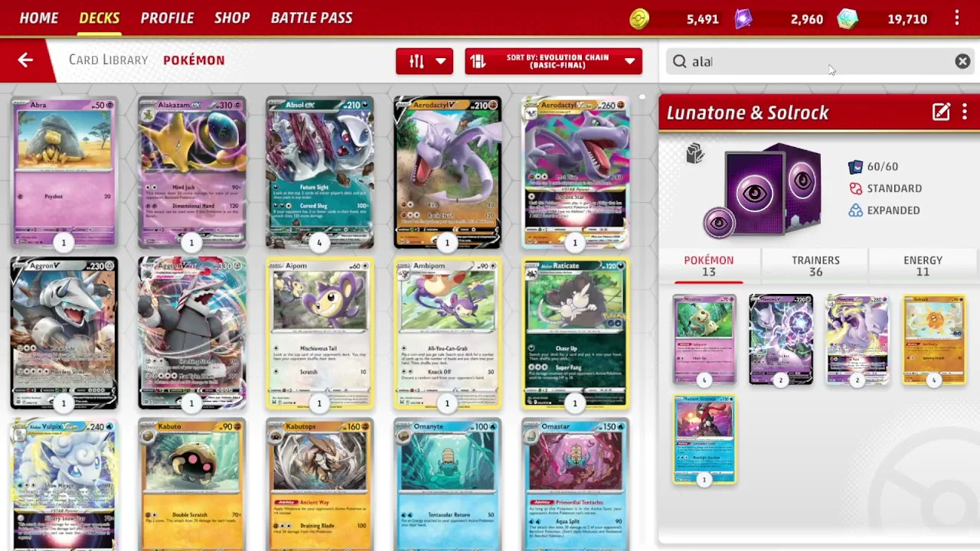
Task: Click inside the card search field
Action: [815, 61]
